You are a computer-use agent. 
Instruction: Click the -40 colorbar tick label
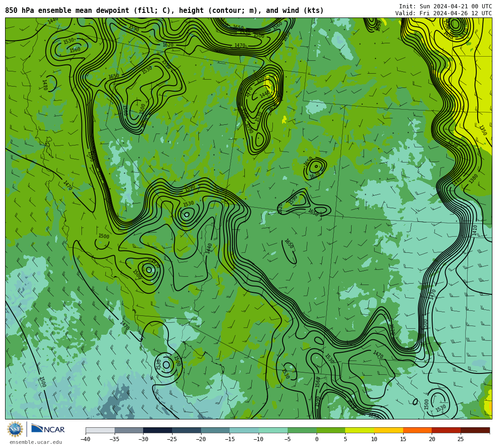[x=85, y=439]
